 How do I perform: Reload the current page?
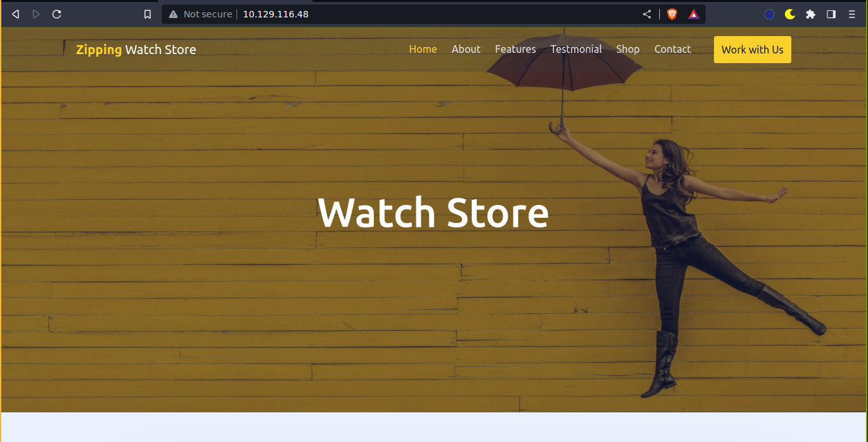(x=57, y=14)
